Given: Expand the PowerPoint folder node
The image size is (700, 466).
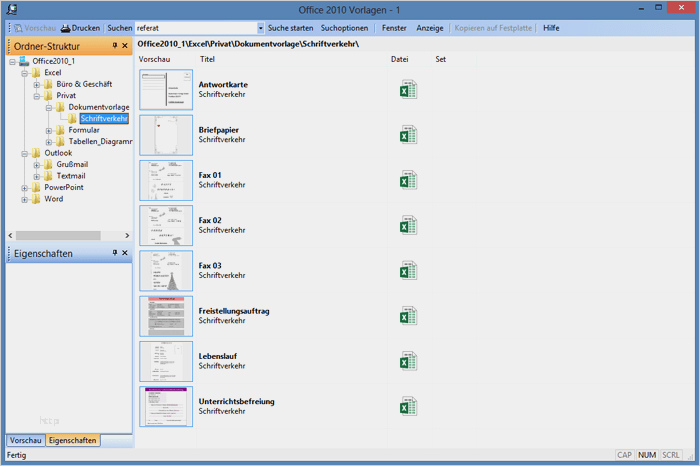Looking at the screenshot, I should (x=24, y=187).
